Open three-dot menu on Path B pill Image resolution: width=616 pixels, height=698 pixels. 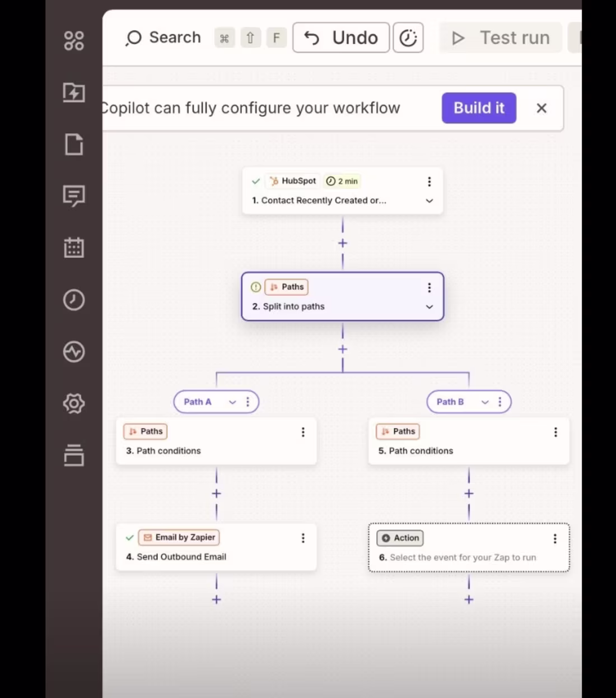[500, 402]
